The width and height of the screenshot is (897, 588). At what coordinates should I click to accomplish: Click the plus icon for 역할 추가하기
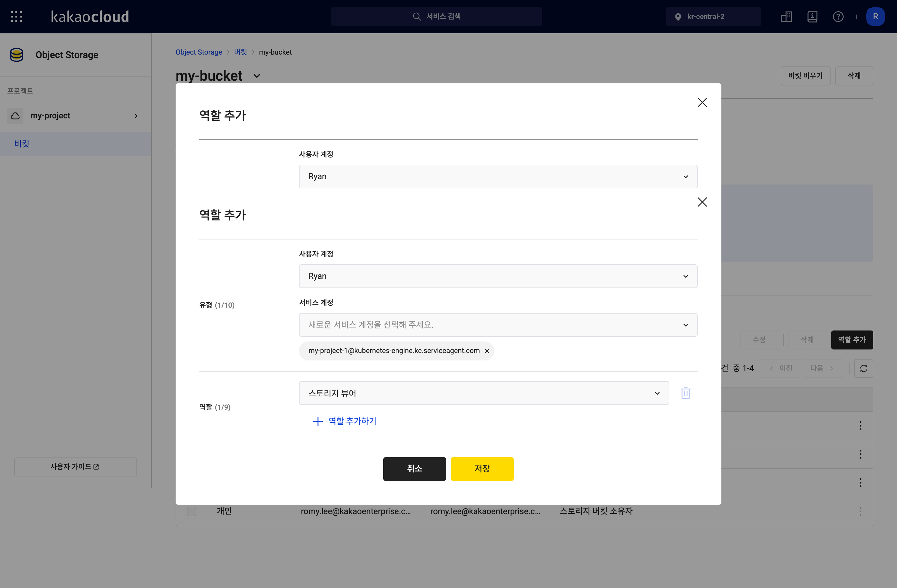click(x=318, y=421)
